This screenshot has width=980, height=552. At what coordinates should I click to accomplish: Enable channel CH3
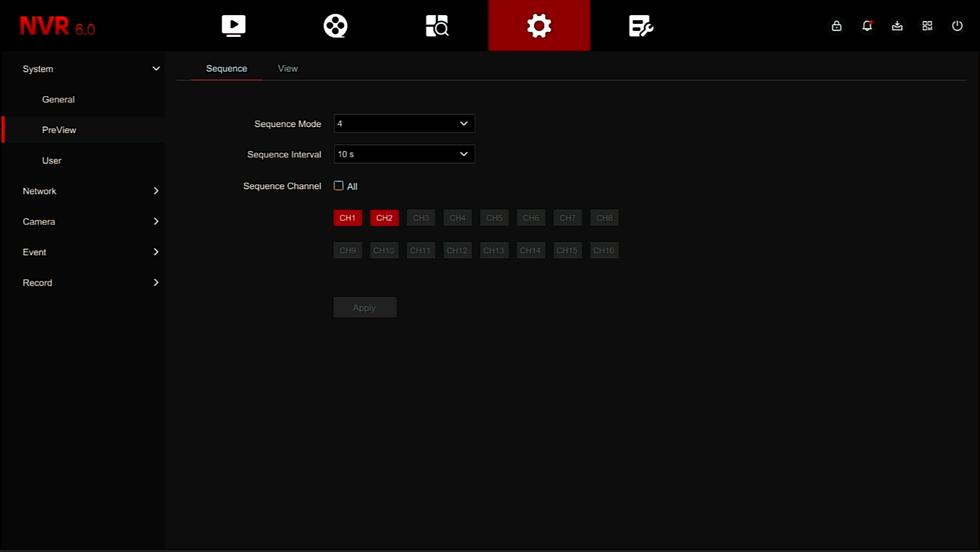coord(421,217)
